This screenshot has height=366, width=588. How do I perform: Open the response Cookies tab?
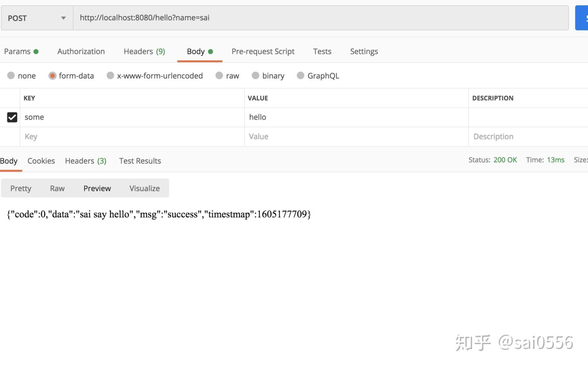click(x=41, y=161)
